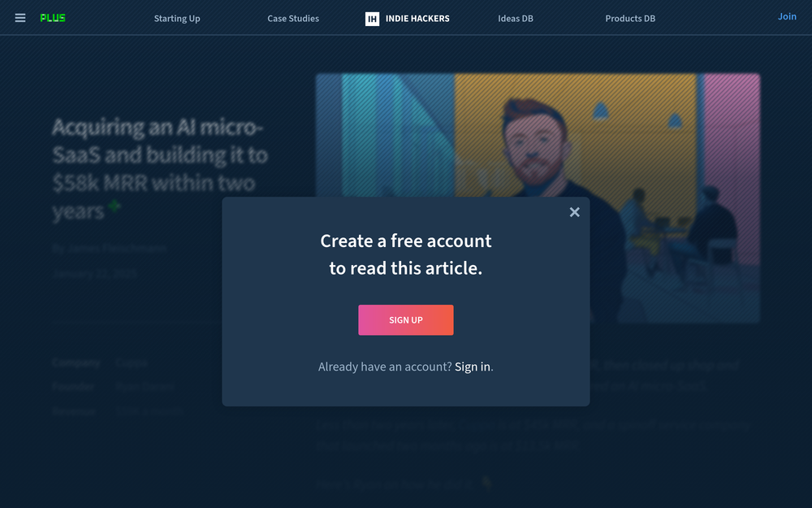Viewport: 812px width, 508px height.
Task: Click the IH square logo icon
Action: [373, 19]
